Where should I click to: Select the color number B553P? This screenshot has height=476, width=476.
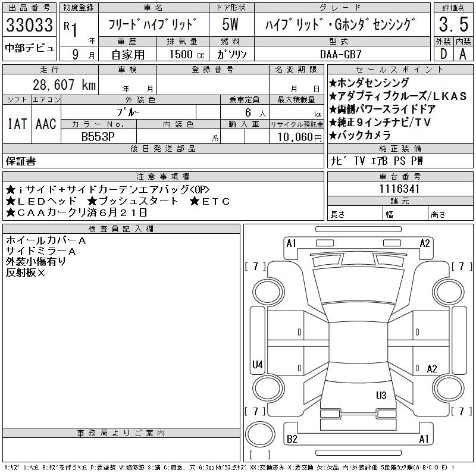point(98,137)
